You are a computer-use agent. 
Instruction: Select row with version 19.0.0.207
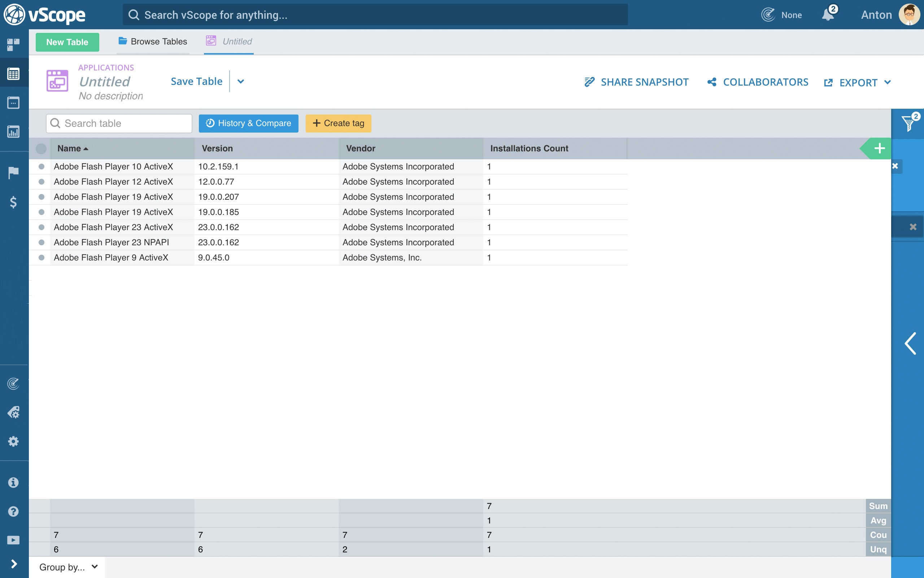pos(42,197)
